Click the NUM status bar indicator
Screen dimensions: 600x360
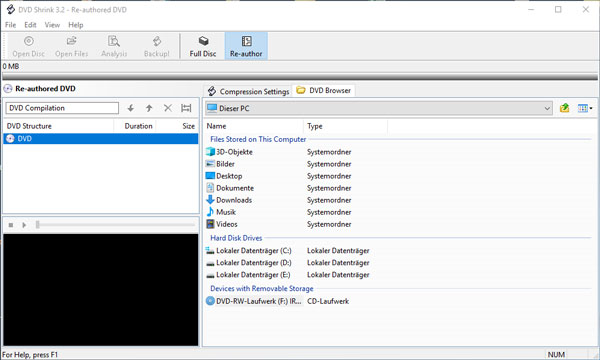point(556,355)
